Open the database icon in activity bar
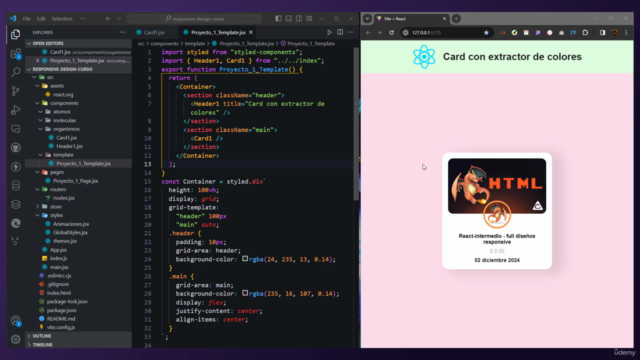Screen dimensions: 640x360 point(16,185)
